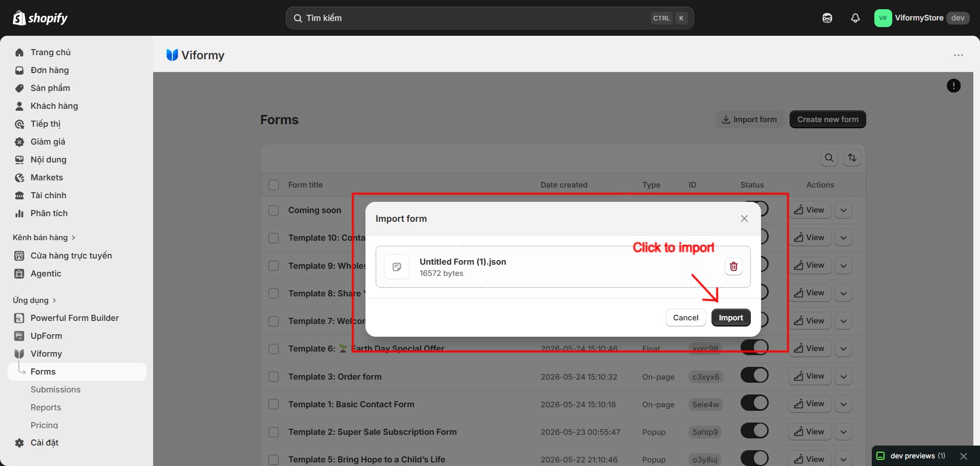Screen dimensions: 980x466
Task: Click the black exclamation alert icon
Action: (953, 86)
